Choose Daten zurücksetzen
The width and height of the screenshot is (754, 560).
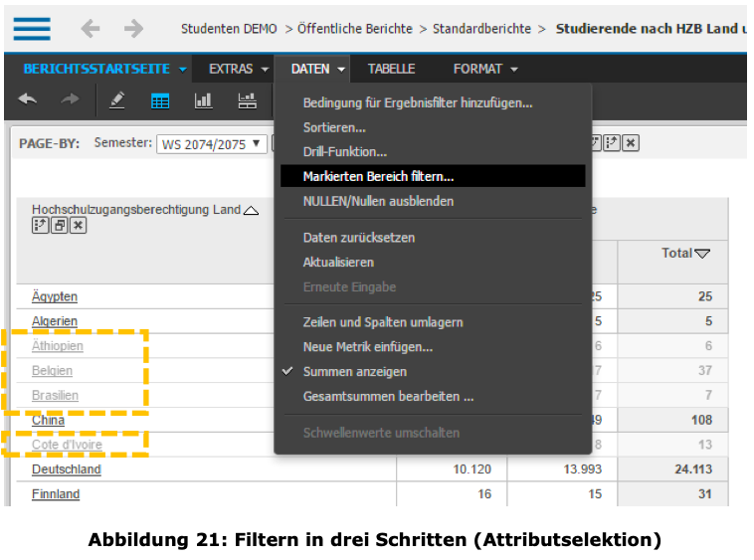[x=359, y=238]
